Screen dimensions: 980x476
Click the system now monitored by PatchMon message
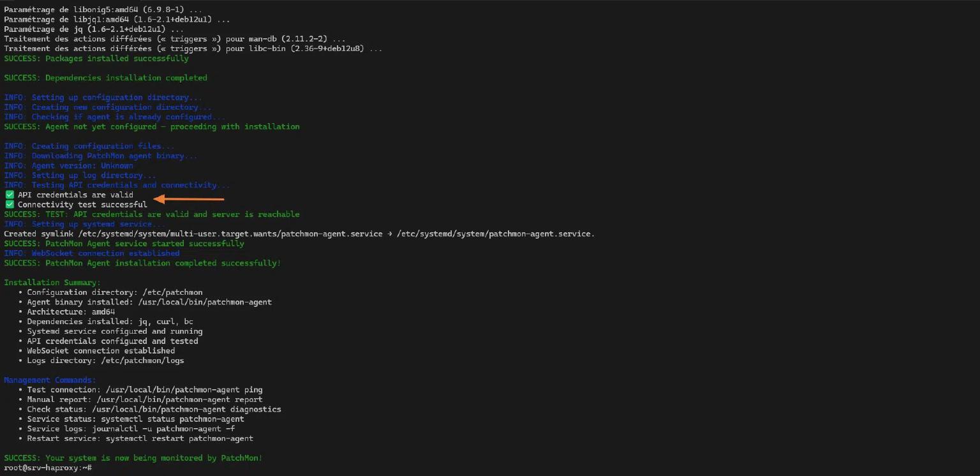point(133,458)
